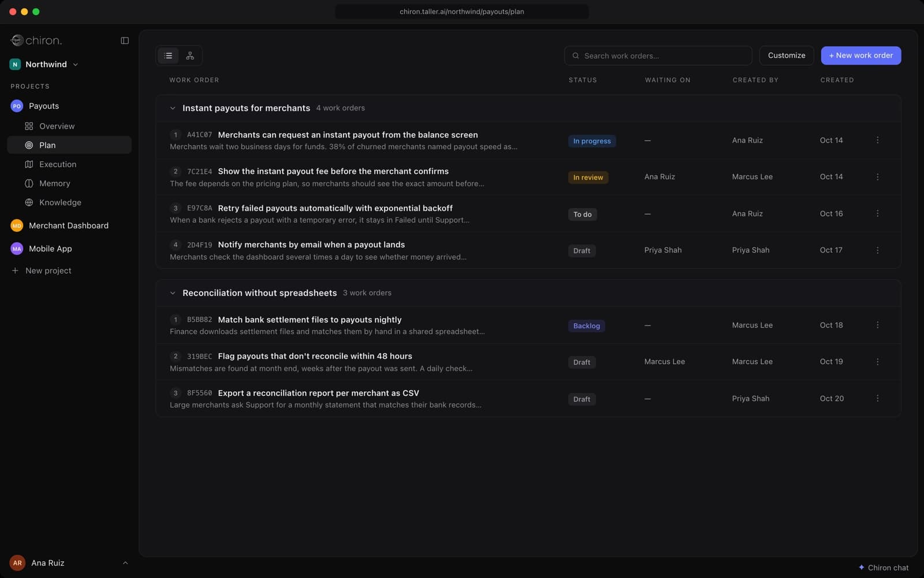
Task: Click the CREATED BY column header
Action: pyautogui.click(x=755, y=80)
